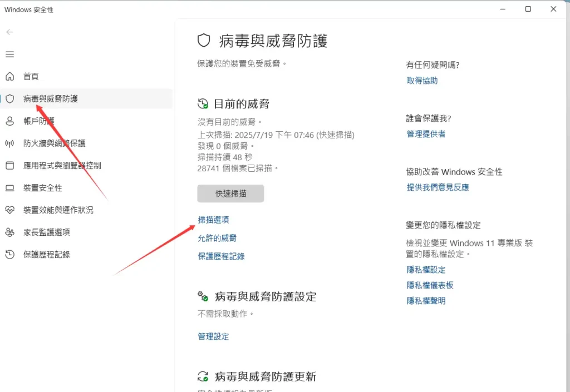Screen dimensions: 570x392
Task: Click the history clock icon for 保護歷程記錄
Action: pyautogui.click(x=10, y=255)
